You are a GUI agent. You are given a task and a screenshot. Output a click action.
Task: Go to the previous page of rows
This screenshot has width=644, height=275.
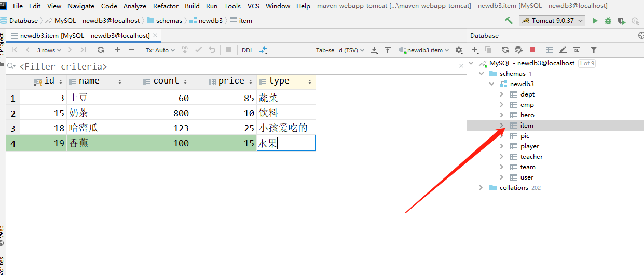click(x=28, y=50)
